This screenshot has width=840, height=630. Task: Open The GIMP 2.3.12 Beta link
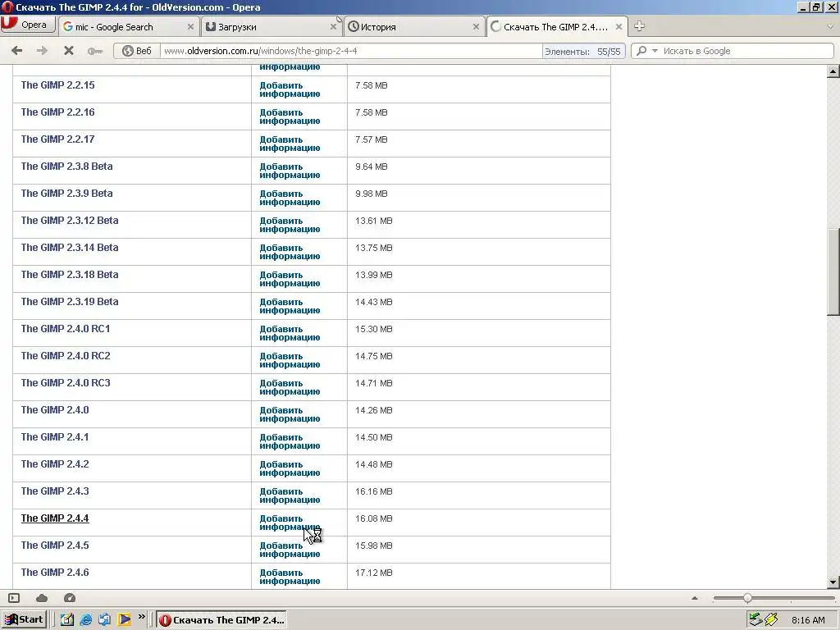[x=70, y=220]
